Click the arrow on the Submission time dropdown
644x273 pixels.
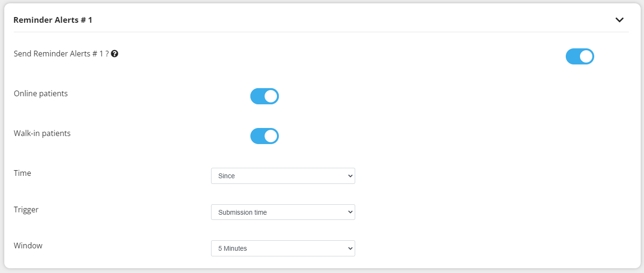click(350, 212)
